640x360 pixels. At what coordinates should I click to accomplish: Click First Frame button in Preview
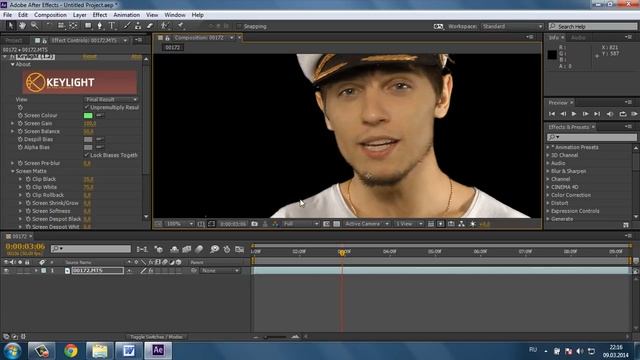[x=552, y=114]
